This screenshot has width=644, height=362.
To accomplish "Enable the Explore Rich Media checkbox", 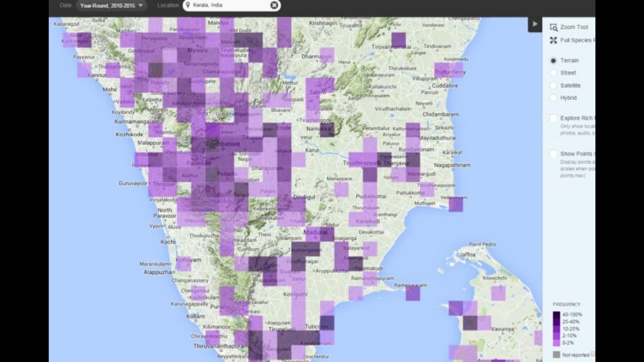I will point(553,118).
